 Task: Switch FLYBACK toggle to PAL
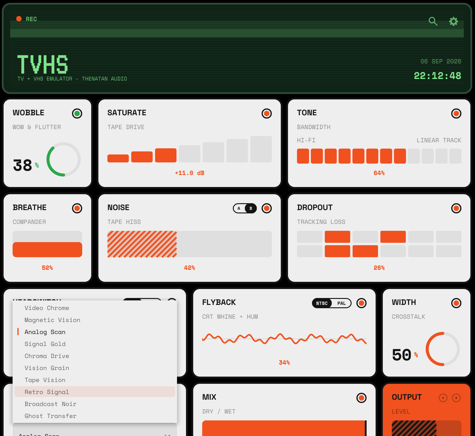341,303
